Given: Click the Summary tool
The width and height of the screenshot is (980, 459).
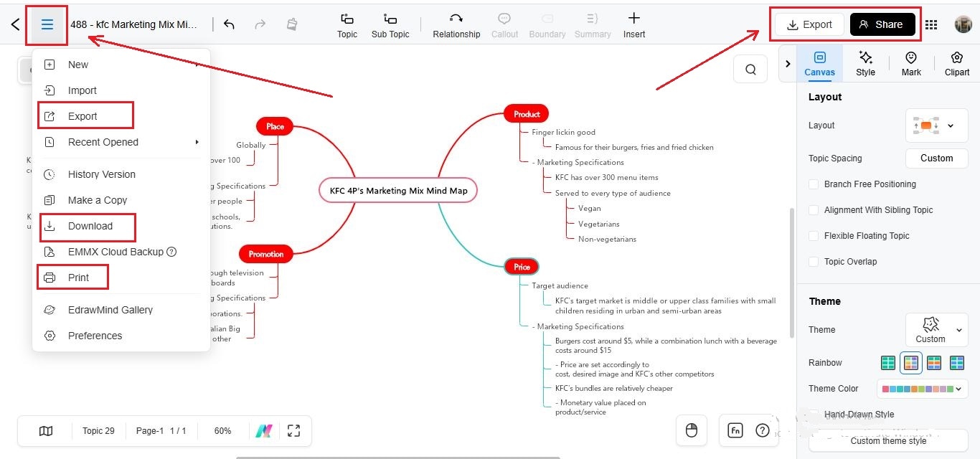Looking at the screenshot, I should (593, 25).
